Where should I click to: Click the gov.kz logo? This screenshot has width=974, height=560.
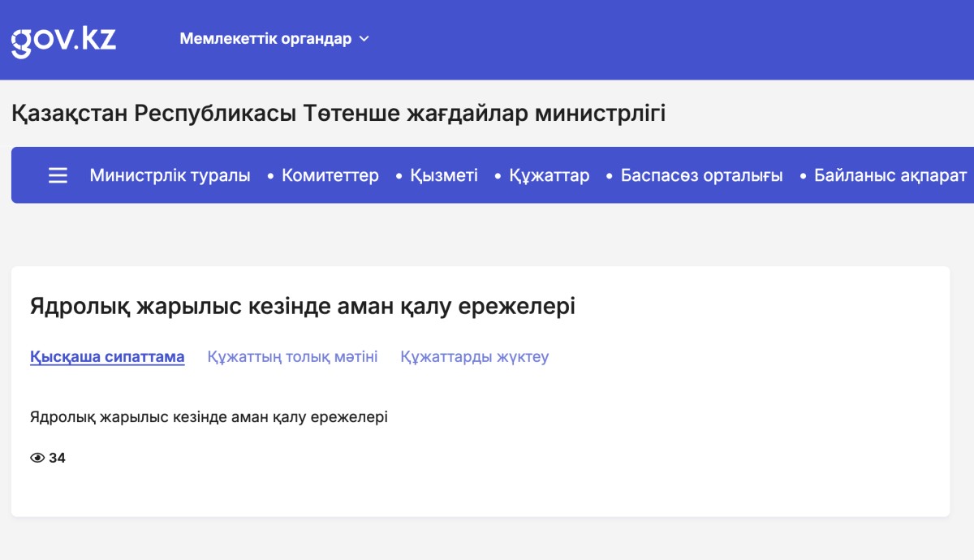point(63,40)
